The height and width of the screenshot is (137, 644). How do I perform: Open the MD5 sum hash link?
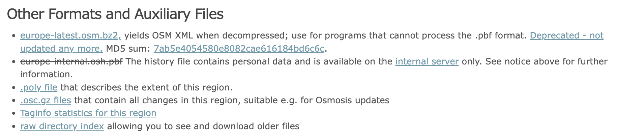239,49
